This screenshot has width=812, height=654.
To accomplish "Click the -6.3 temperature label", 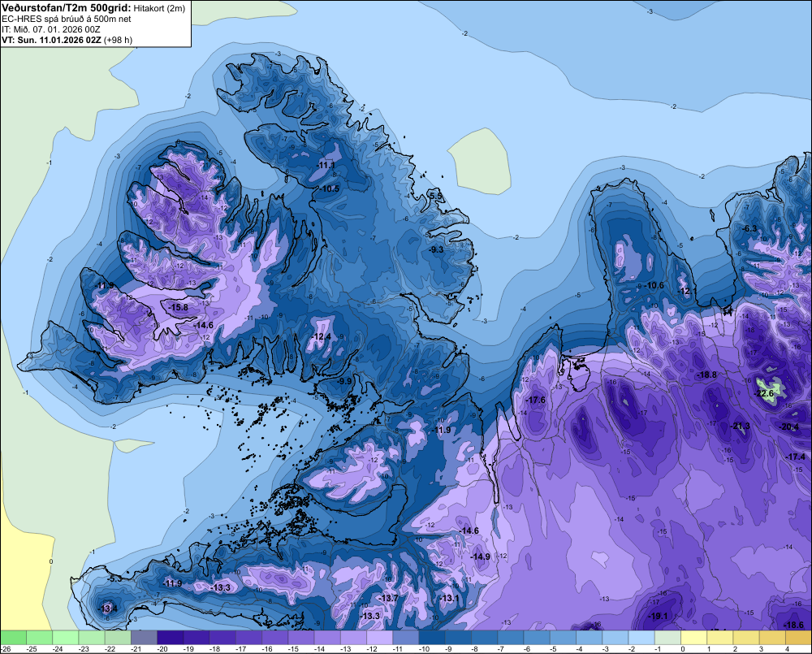I will [x=749, y=228].
